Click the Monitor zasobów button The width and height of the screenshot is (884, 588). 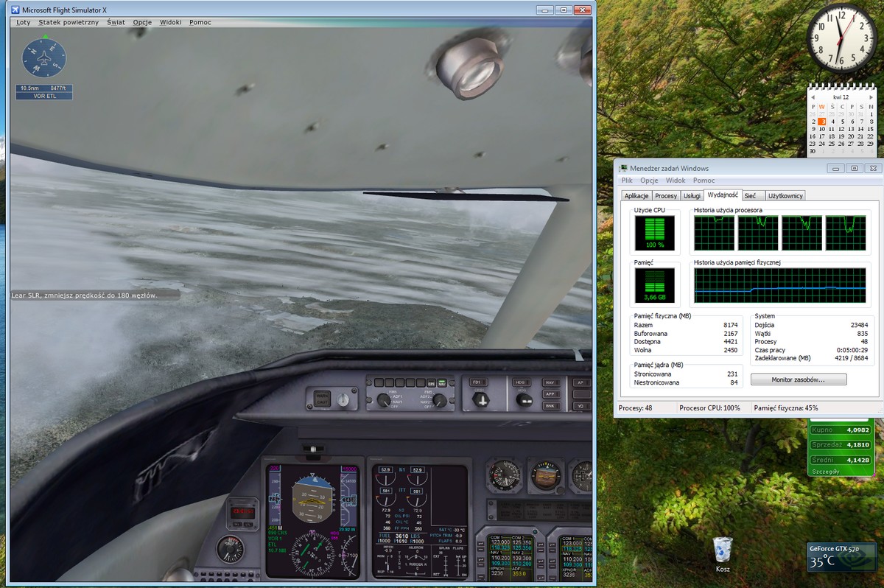[798, 379]
